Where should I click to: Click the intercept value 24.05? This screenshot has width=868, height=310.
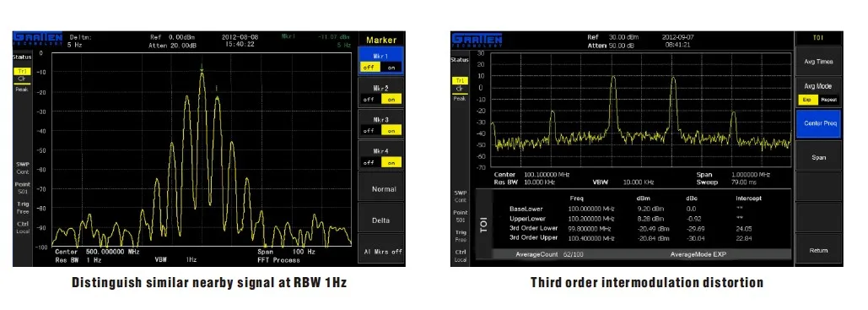[743, 228]
